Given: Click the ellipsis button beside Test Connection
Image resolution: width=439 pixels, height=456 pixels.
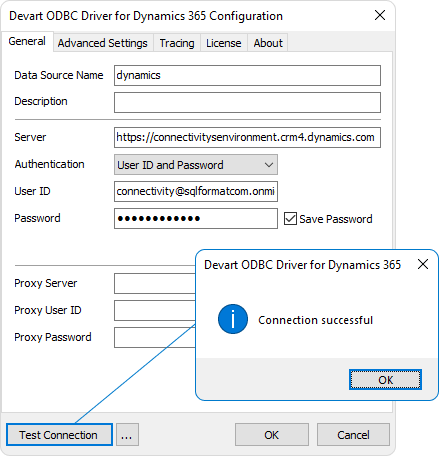Looking at the screenshot, I should tap(127, 435).
